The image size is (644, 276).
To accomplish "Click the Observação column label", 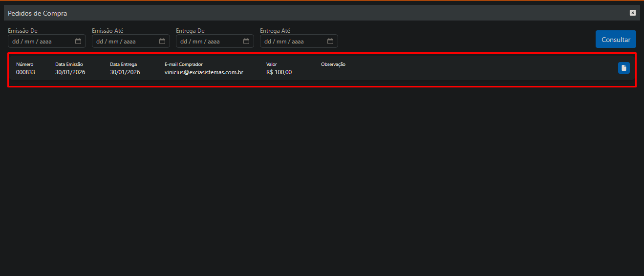I will (x=333, y=64).
